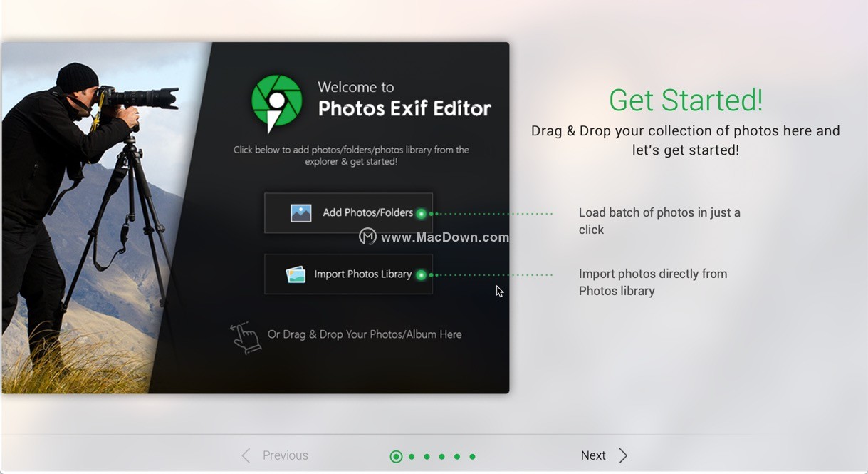The height and width of the screenshot is (474, 868).
Task: Click the Add Photos/Folders button
Action: [x=348, y=212]
